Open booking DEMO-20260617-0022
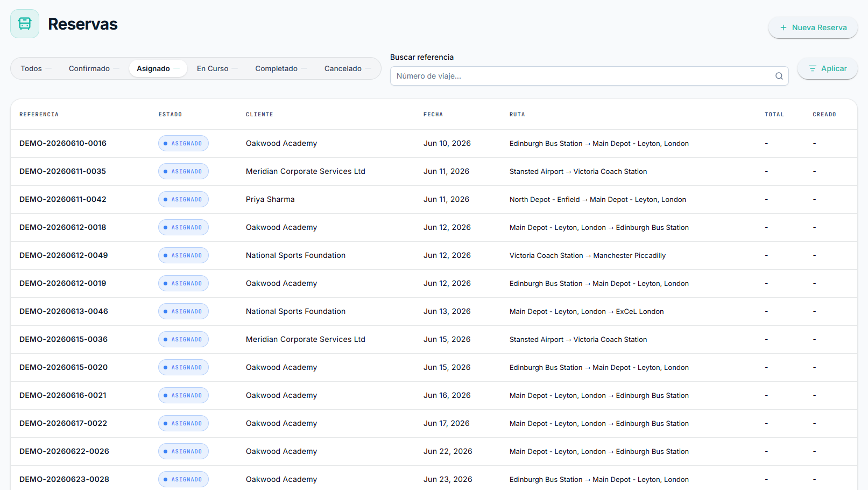 [x=63, y=423]
